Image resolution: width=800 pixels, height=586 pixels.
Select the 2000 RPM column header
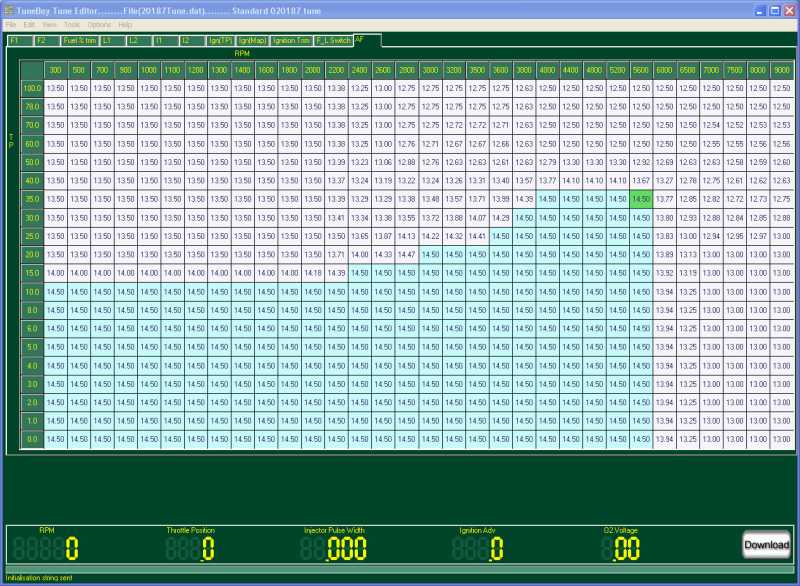(313, 70)
